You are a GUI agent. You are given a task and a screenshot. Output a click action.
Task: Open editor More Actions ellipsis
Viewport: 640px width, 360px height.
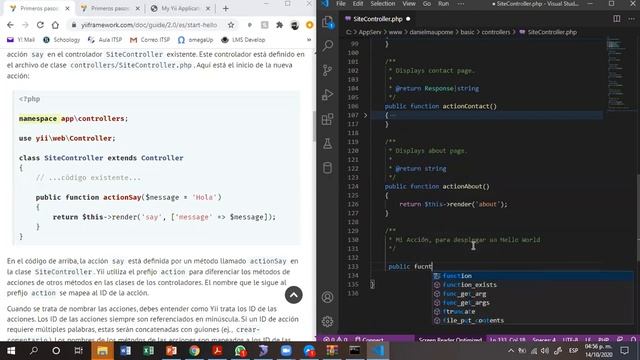click(x=631, y=19)
